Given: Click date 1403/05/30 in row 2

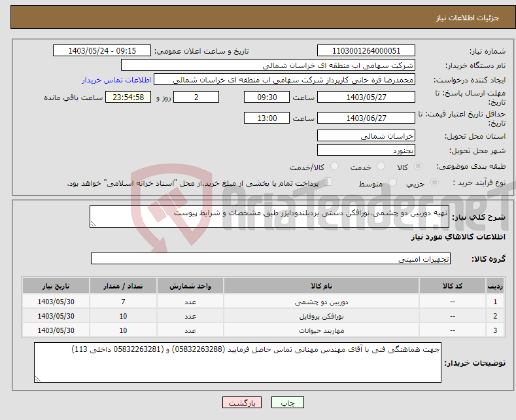Looking at the screenshot, I should pyautogui.click(x=56, y=317).
